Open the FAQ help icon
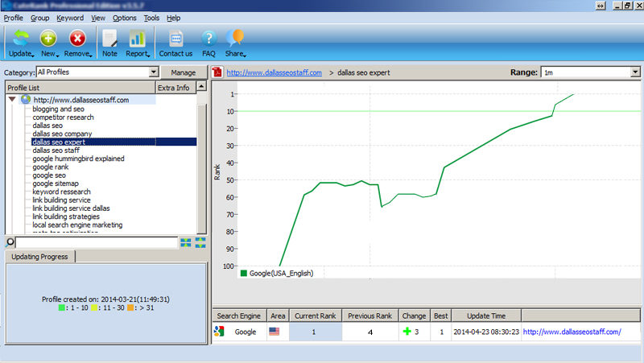Screen dimensions: 644x363 tap(208, 39)
